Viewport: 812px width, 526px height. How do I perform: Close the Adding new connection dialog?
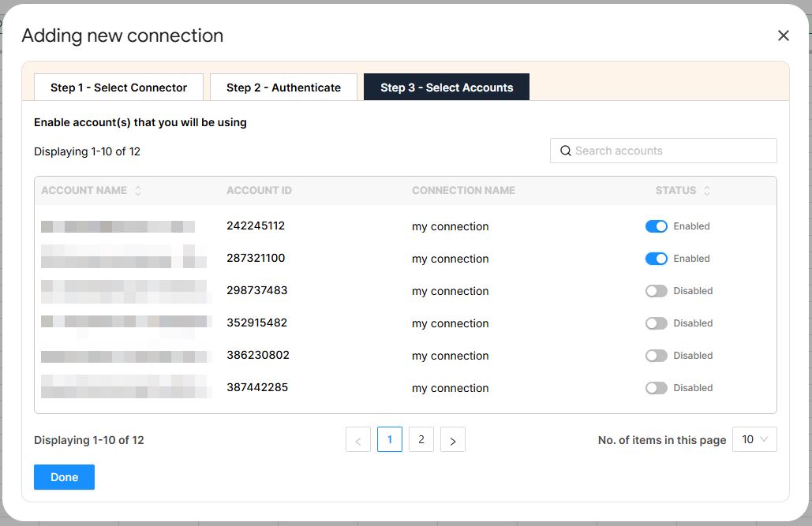click(x=783, y=35)
